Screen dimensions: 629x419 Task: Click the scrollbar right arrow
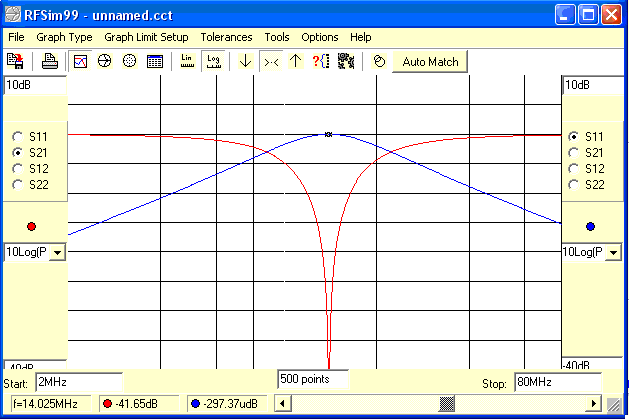(x=593, y=403)
